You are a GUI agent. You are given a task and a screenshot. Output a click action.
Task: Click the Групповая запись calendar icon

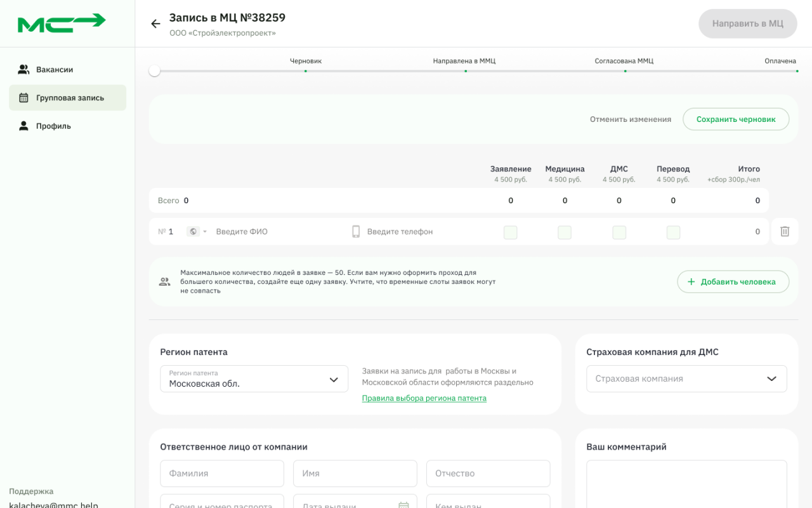pyautogui.click(x=23, y=98)
